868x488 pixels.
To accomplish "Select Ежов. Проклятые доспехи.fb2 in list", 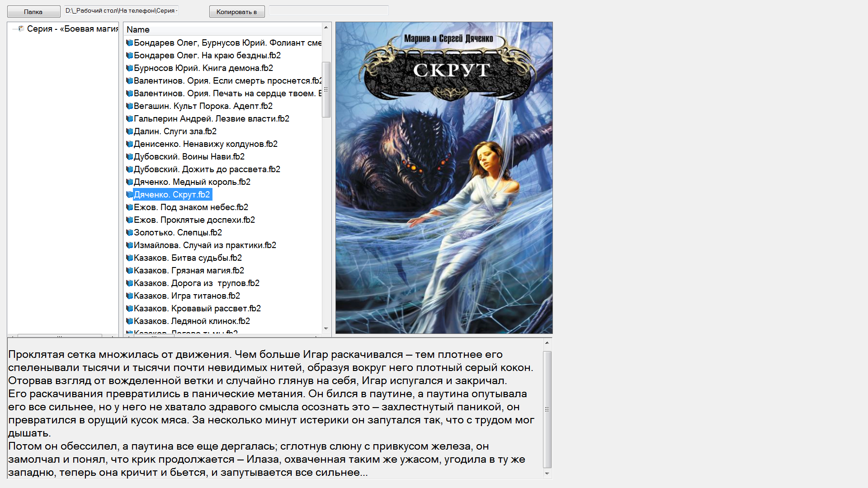I will click(194, 220).
